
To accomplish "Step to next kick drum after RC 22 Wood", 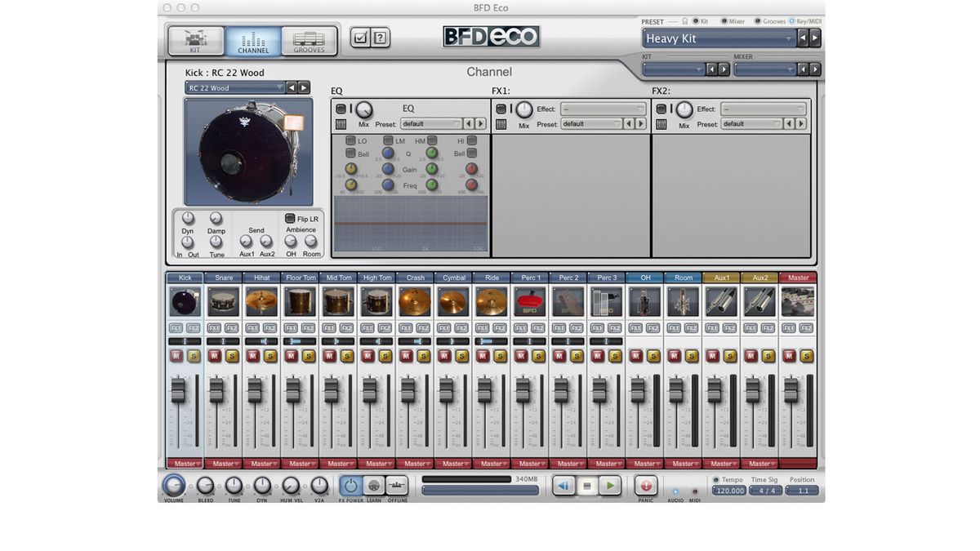I will [x=304, y=87].
